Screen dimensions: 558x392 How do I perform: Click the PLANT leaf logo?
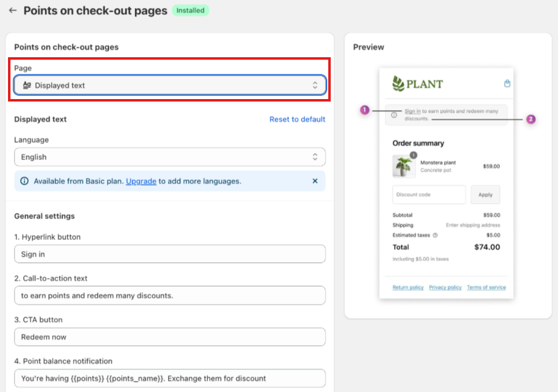pyautogui.click(x=399, y=84)
